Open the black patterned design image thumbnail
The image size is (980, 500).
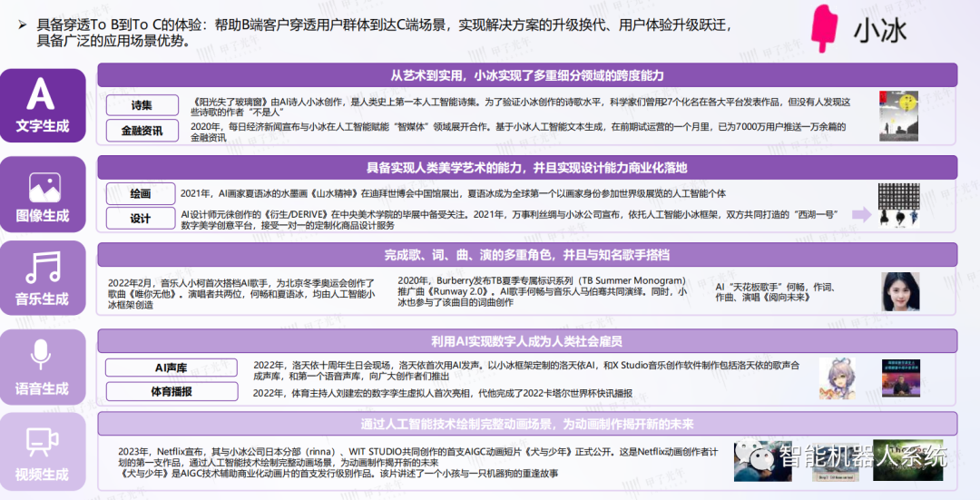(x=898, y=197)
